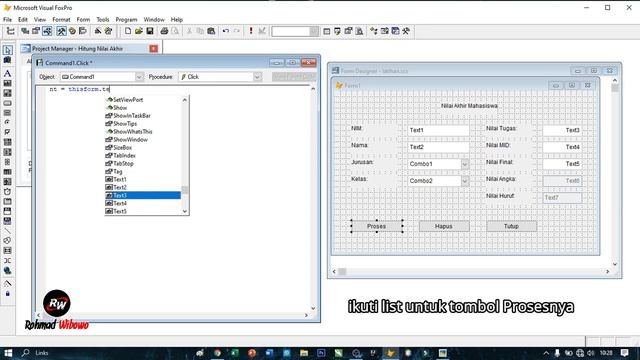Select the Command Group control tool
640x360 pixels.
pos(7,113)
